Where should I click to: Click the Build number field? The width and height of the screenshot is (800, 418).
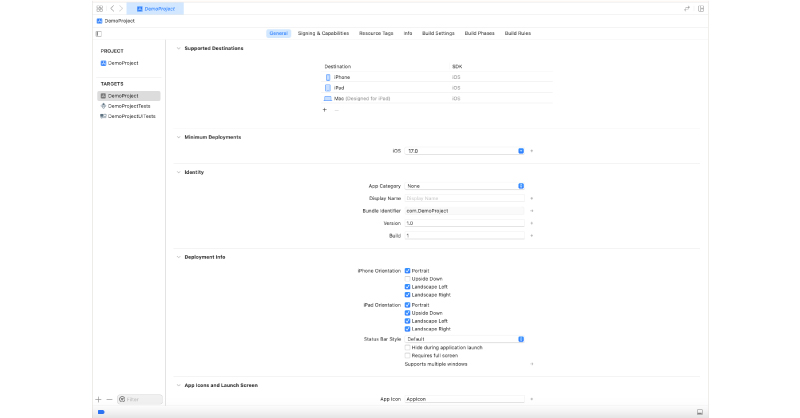click(x=464, y=236)
